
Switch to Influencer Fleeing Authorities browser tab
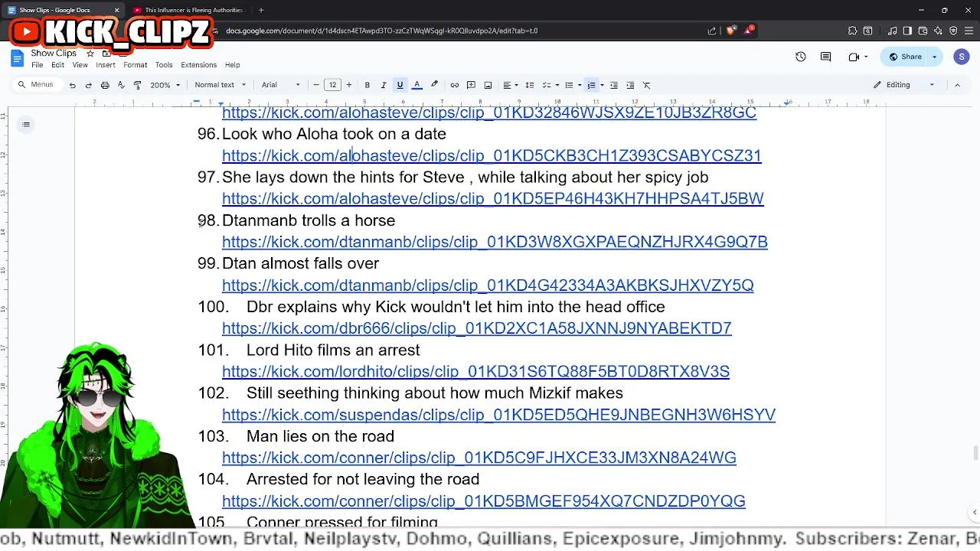188,10
